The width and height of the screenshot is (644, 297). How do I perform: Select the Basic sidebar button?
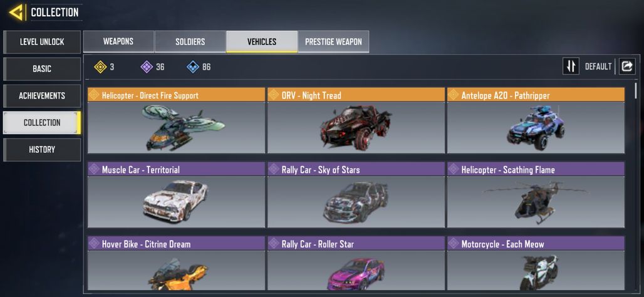(x=42, y=68)
